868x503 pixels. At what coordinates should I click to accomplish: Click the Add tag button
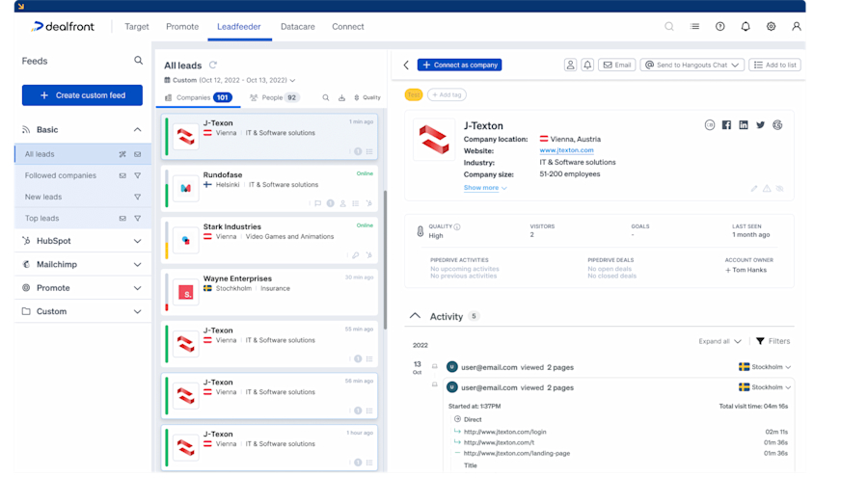coord(447,94)
